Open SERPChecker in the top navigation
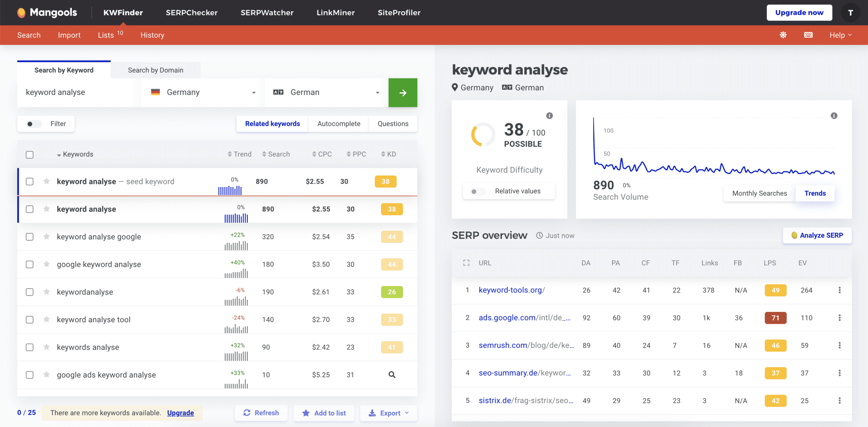 (192, 13)
